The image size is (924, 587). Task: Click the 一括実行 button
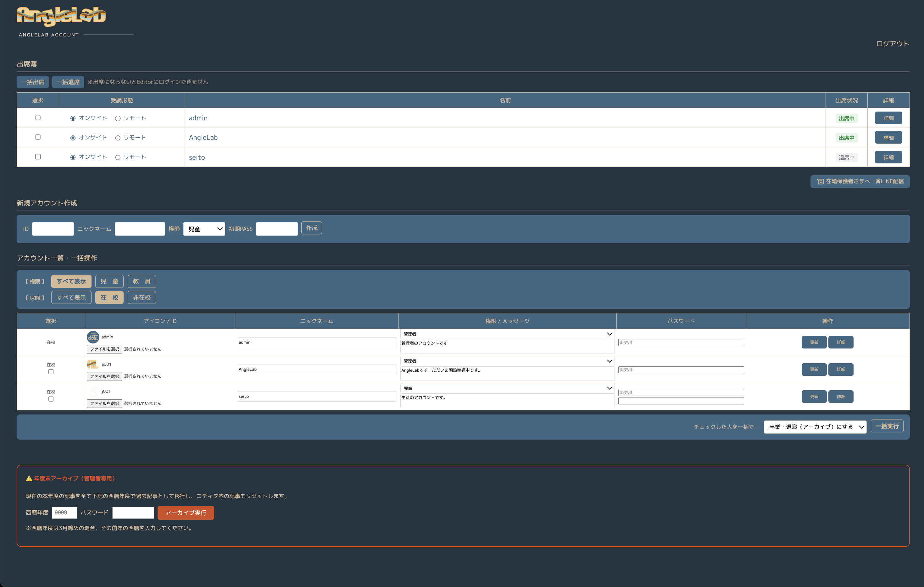click(x=887, y=426)
